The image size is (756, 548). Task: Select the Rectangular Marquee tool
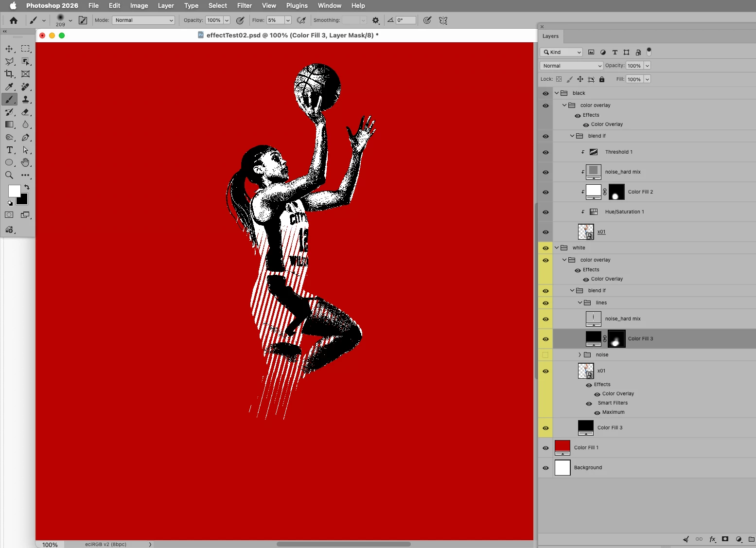(25, 49)
